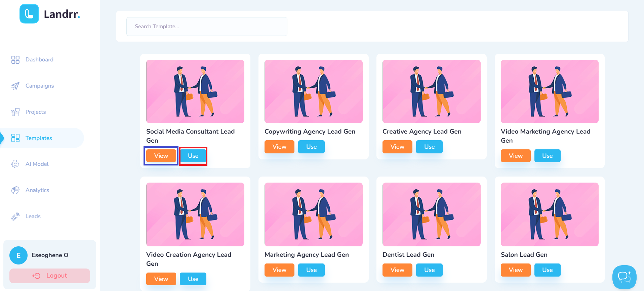The height and width of the screenshot is (291, 644).
Task: View the Salon Lead Gen template
Action: click(516, 270)
